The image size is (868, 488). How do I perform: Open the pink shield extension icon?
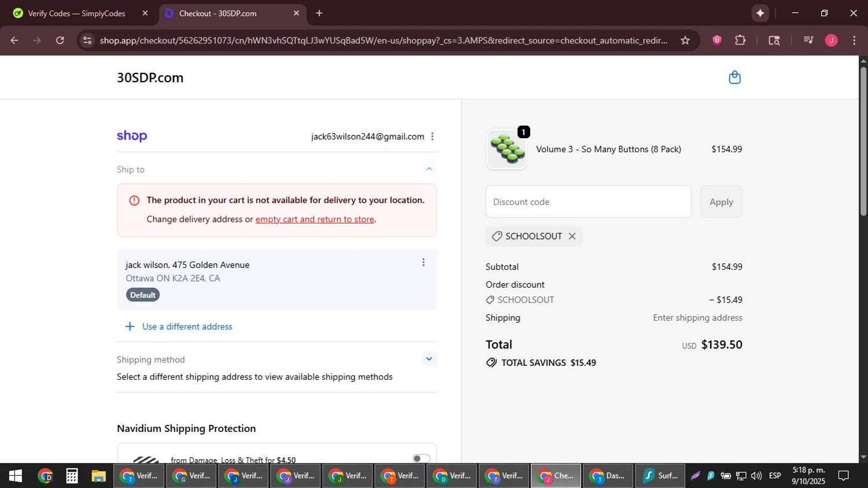717,41
